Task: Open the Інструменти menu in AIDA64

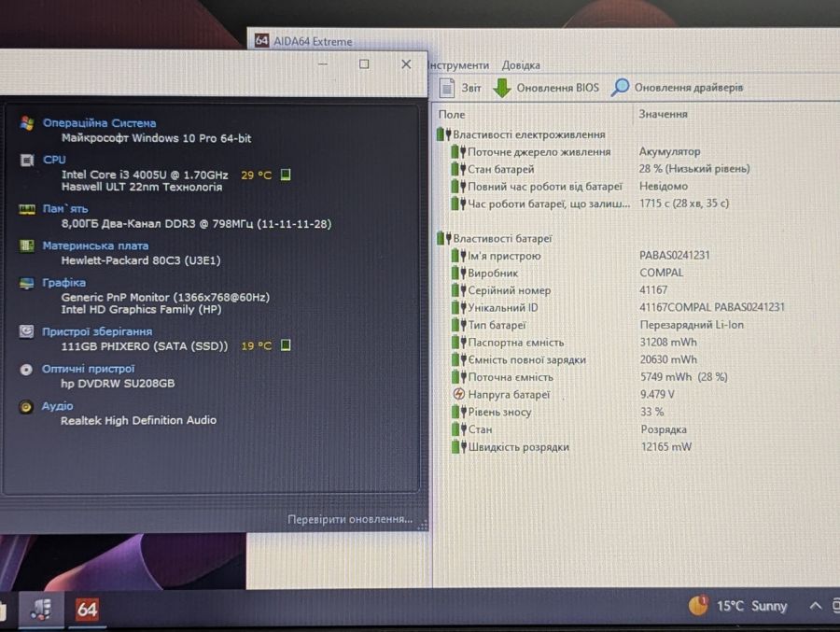Action: tap(458, 65)
